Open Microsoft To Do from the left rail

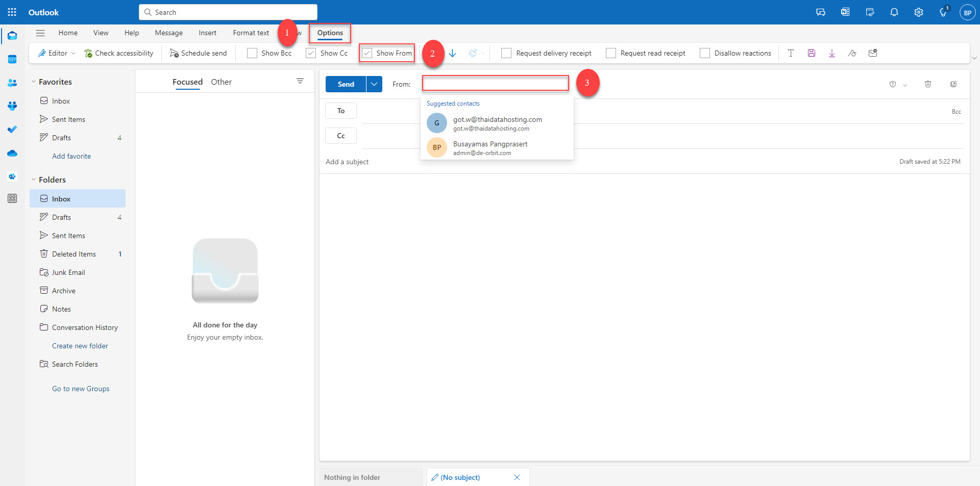[x=12, y=129]
